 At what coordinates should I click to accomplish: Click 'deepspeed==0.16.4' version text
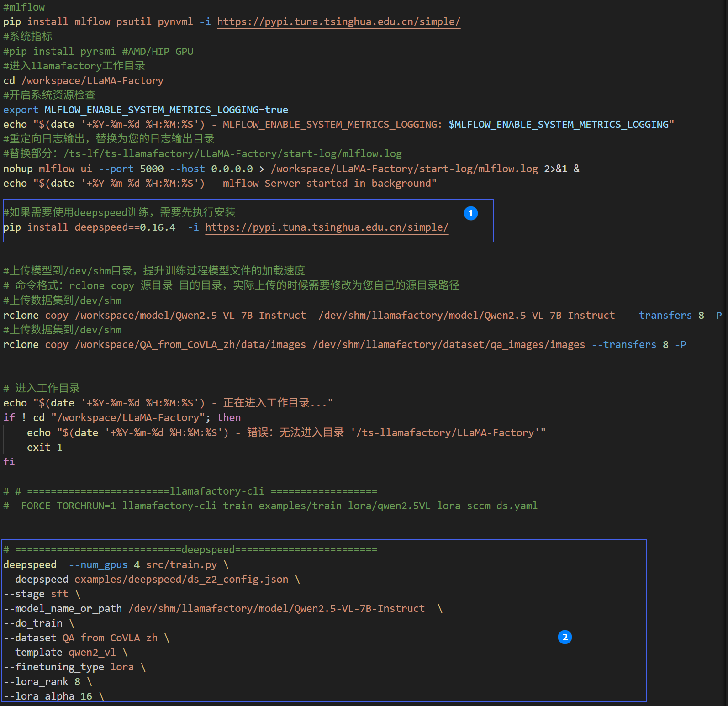pos(125,227)
